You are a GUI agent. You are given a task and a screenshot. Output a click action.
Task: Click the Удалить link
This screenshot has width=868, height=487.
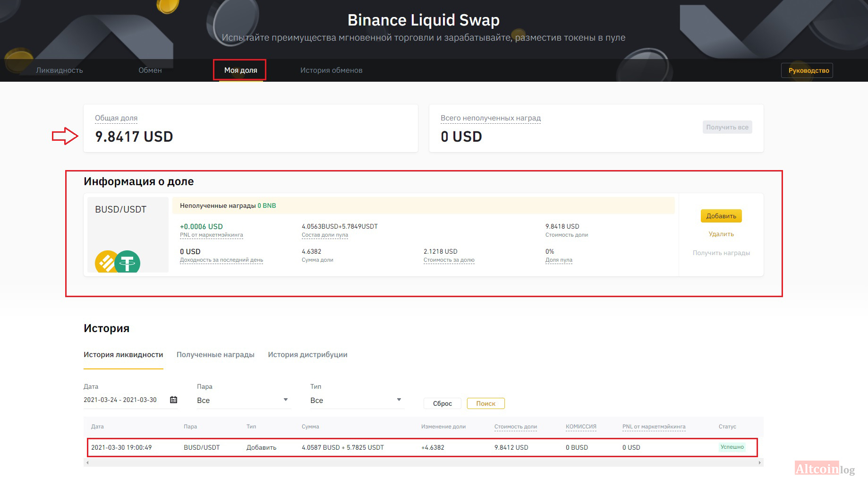pyautogui.click(x=721, y=234)
